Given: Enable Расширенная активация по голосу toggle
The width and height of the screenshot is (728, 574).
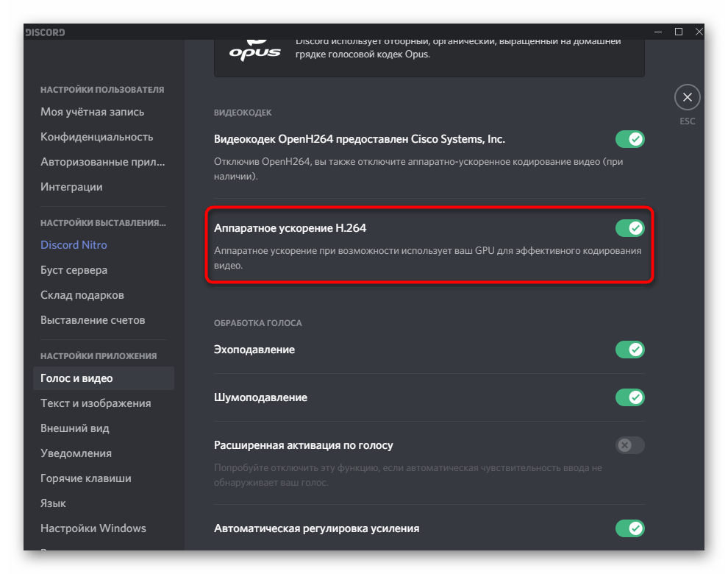Looking at the screenshot, I should [629, 445].
